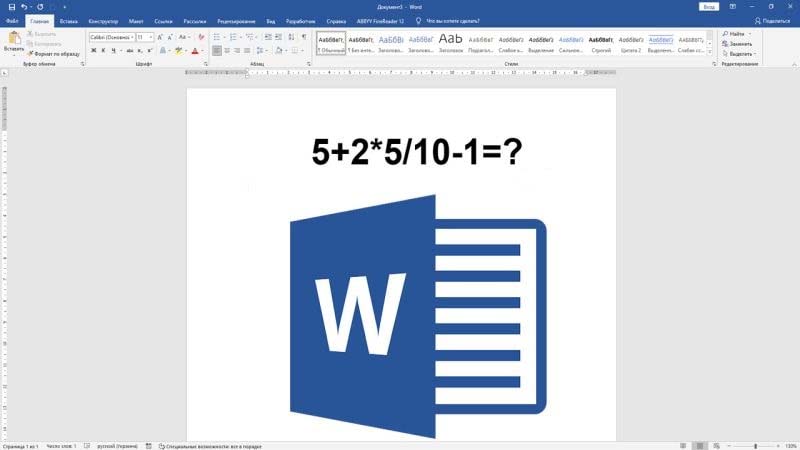The width and height of the screenshot is (800, 450).
Task: Open quick access toolbar customization arrow
Action: [x=65, y=7]
